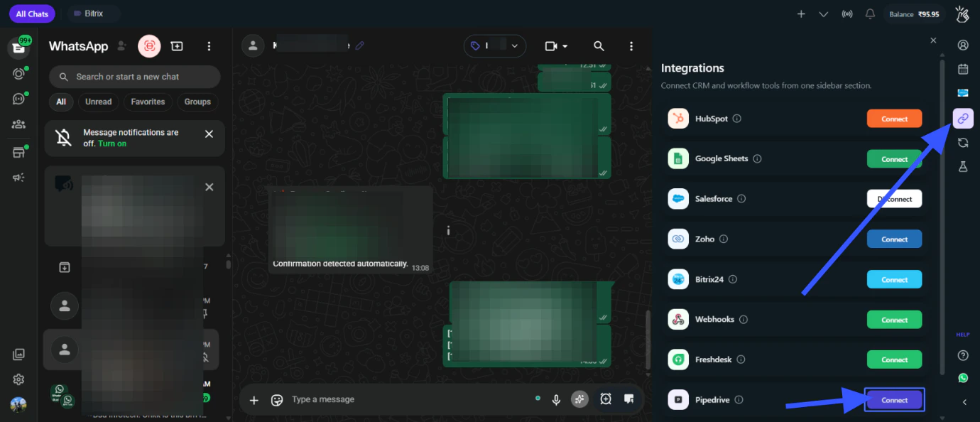Collapse the right sidebar with arrow
The width and height of the screenshot is (980, 422).
[x=964, y=402]
